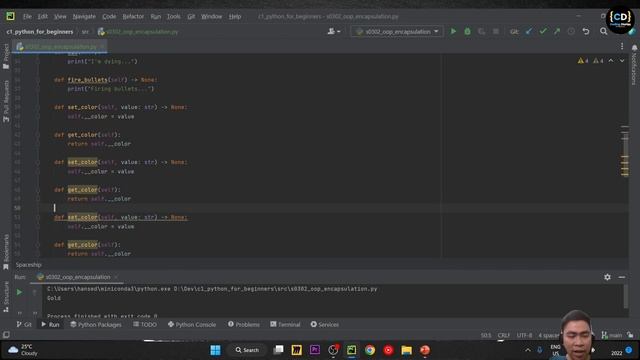Commit changes with the green checkmark

[x=543, y=31]
